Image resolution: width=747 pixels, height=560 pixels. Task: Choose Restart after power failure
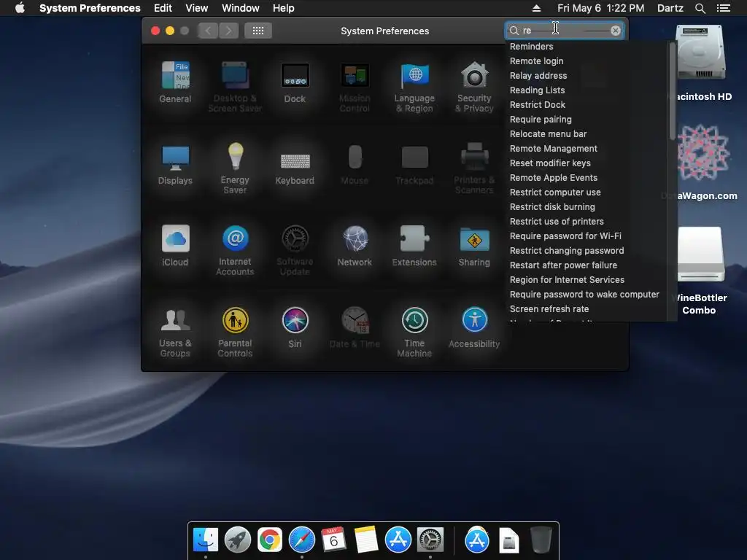coord(564,265)
